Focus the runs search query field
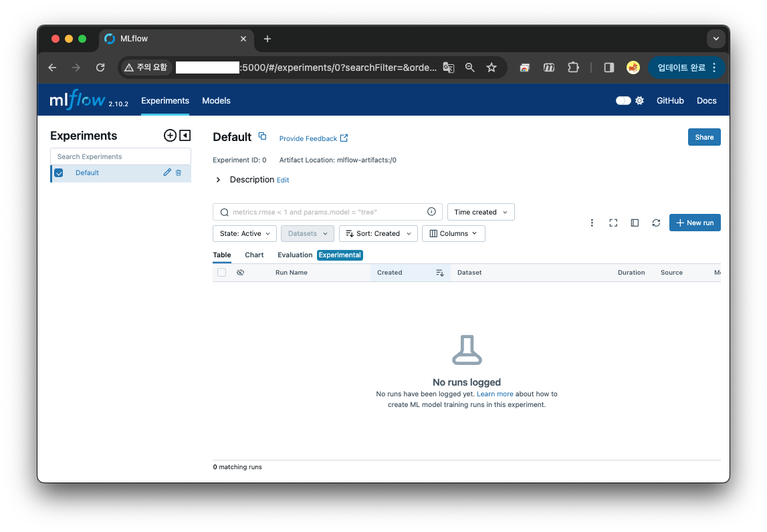This screenshot has width=767, height=532. 327,212
